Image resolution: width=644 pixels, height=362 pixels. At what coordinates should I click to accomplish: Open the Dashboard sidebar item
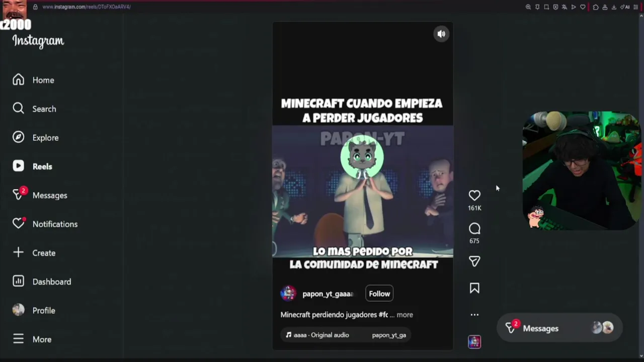click(x=42, y=282)
